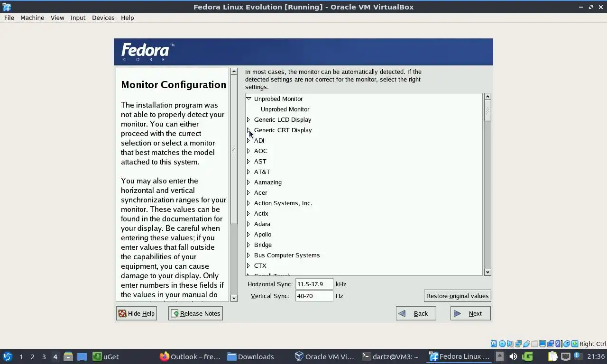Viewport: 607px width, 364px height.
Task: Click the help panel scrollbar down arrow
Action: [x=234, y=298]
